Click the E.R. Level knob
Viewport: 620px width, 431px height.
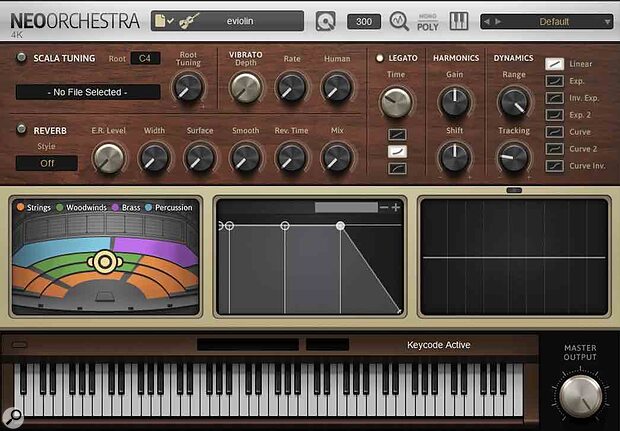pos(108,158)
